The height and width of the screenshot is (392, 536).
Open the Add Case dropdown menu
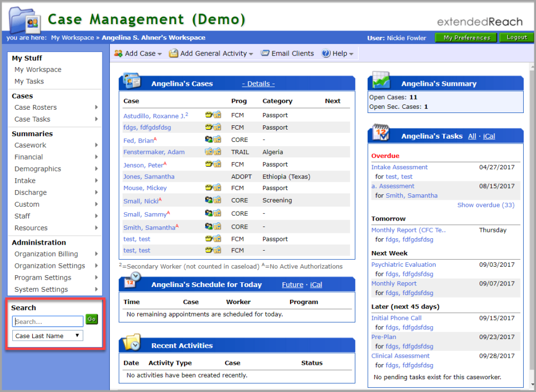(138, 53)
